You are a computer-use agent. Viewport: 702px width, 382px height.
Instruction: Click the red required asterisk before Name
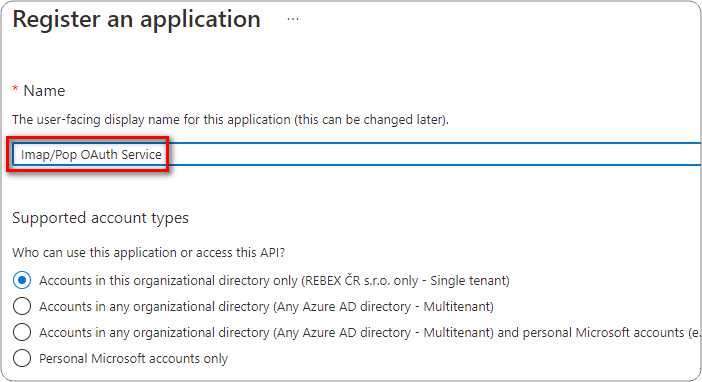pyautogui.click(x=15, y=89)
